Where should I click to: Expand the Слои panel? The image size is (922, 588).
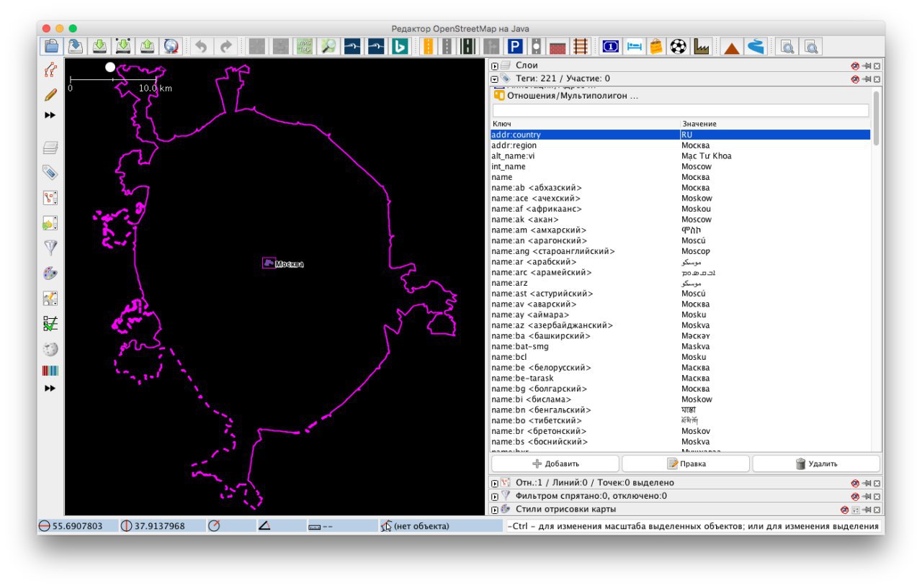495,65
